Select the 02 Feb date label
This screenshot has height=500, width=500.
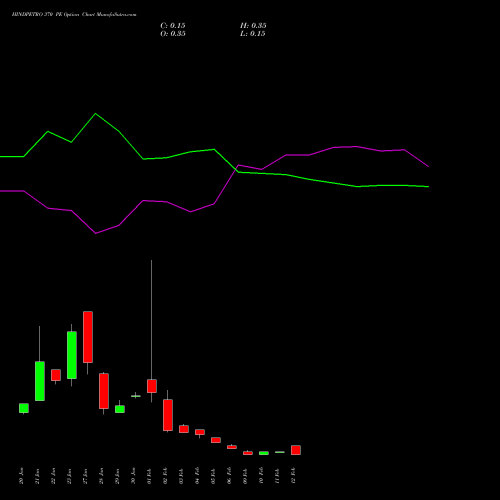pyautogui.click(x=165, y=476)
